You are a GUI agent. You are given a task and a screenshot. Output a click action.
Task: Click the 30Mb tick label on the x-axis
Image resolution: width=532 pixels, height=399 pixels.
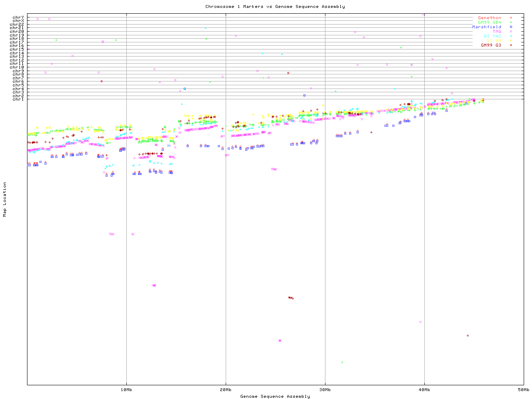coord(325,390)
